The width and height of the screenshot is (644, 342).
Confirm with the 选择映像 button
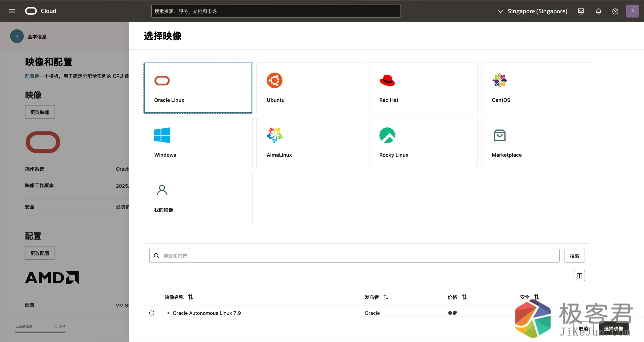tap(613, 328)
